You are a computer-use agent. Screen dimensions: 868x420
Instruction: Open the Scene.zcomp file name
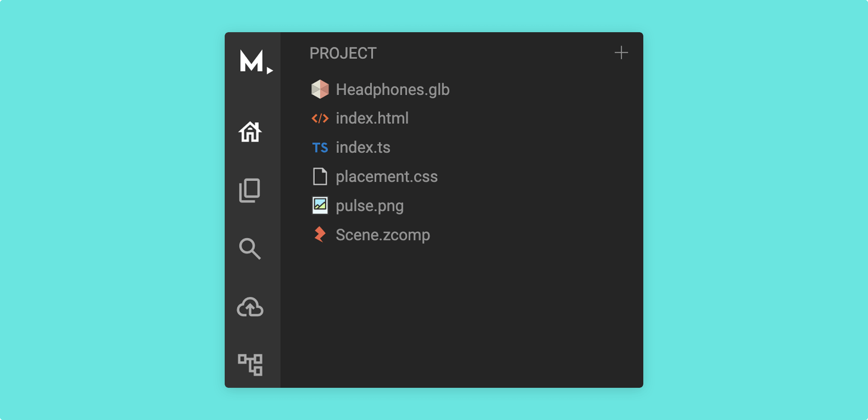click(x=383, y=235)
